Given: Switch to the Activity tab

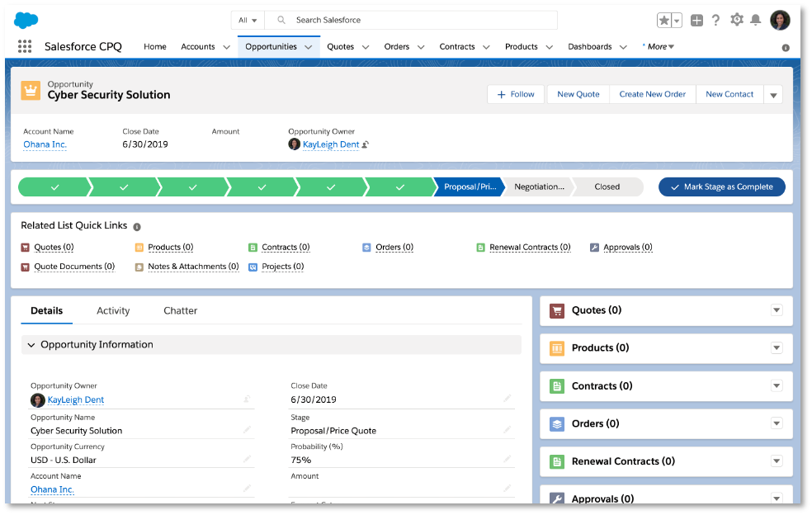Looking at the screenshot, I should [113, 311].
